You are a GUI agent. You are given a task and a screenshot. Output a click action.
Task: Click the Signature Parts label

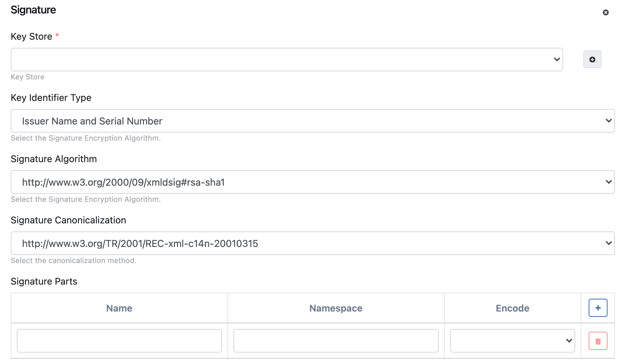tap(44, 281)
